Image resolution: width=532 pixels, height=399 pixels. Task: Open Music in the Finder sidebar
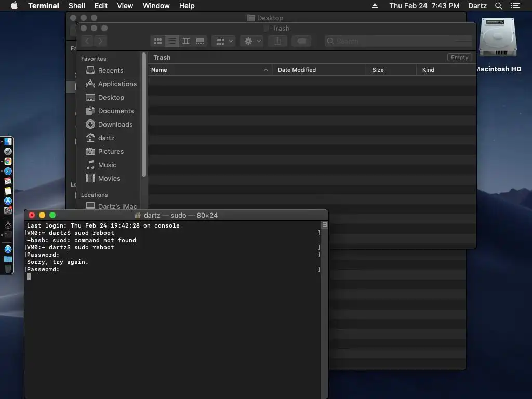(101, 165)
